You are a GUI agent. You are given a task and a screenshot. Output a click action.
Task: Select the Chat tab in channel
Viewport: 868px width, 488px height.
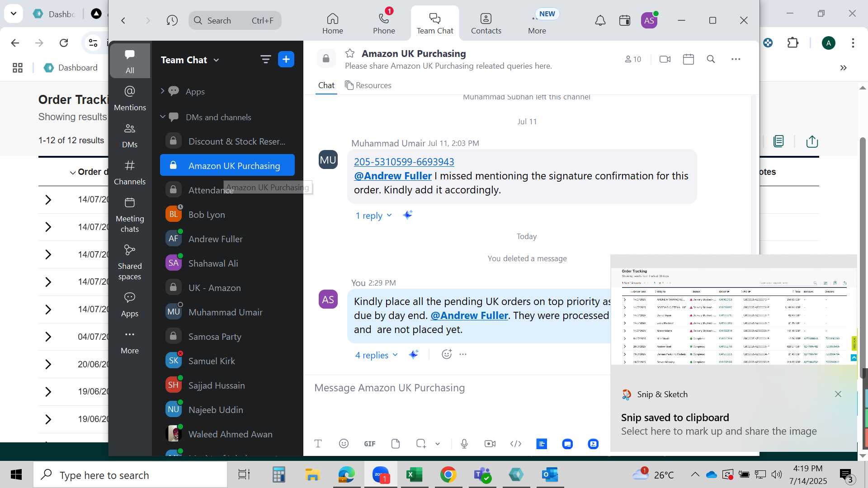(x=326, y=85)
